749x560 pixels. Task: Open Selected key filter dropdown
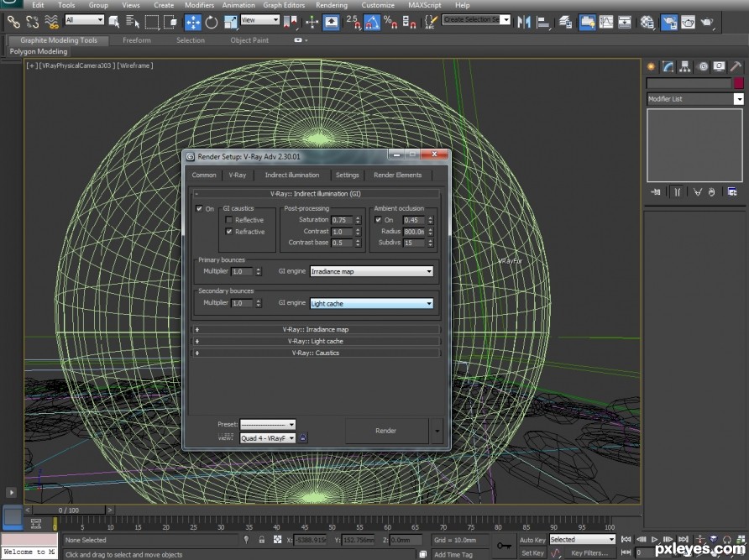(x=582, y=540)
